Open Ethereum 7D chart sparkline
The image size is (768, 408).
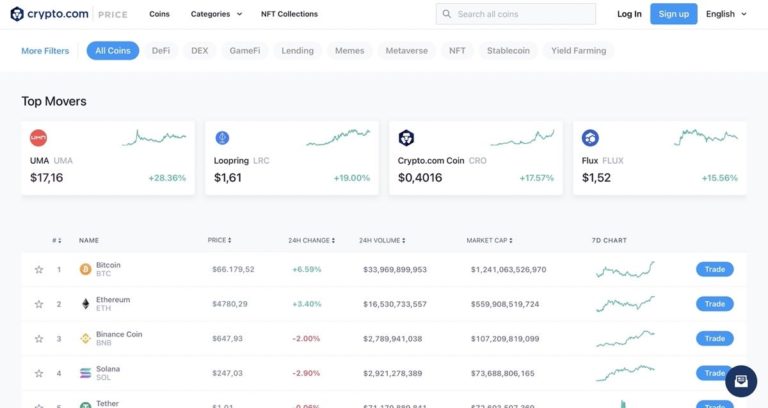(x=625, y=304)
